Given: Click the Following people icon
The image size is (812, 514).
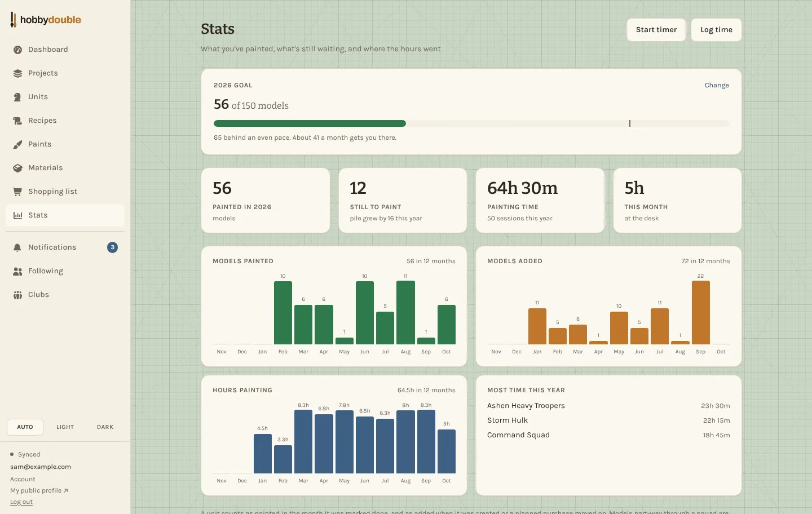Looking at the screenshot, I should coord(17,271).
